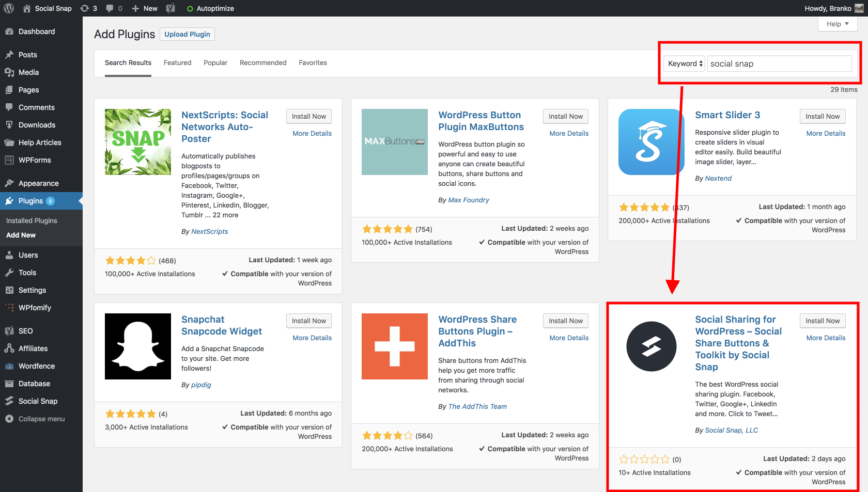Open the New content menu
The image size is (868, 492).
(145, 8)
